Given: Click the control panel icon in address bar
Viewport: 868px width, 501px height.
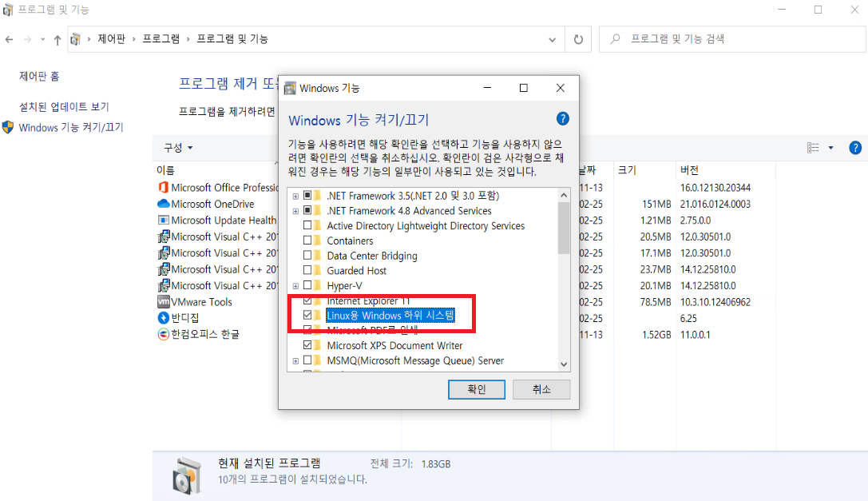Looking at the screenshot, I should 75,39.
